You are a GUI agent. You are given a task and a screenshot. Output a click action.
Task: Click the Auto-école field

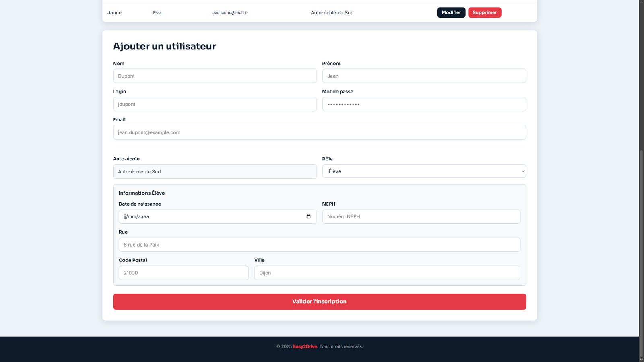215,171
